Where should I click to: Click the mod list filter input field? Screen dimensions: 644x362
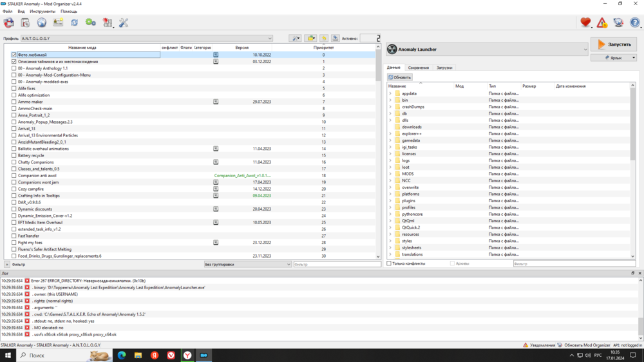coord(337,264)
